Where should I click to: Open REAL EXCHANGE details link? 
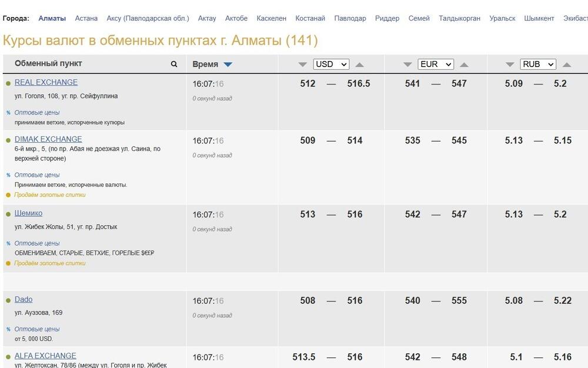point(46,82)
